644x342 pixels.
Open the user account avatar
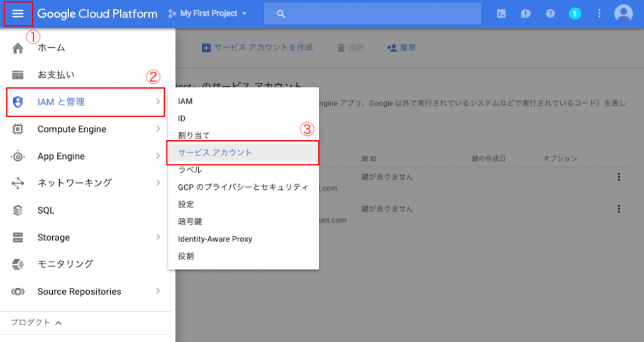pos(623,14)
